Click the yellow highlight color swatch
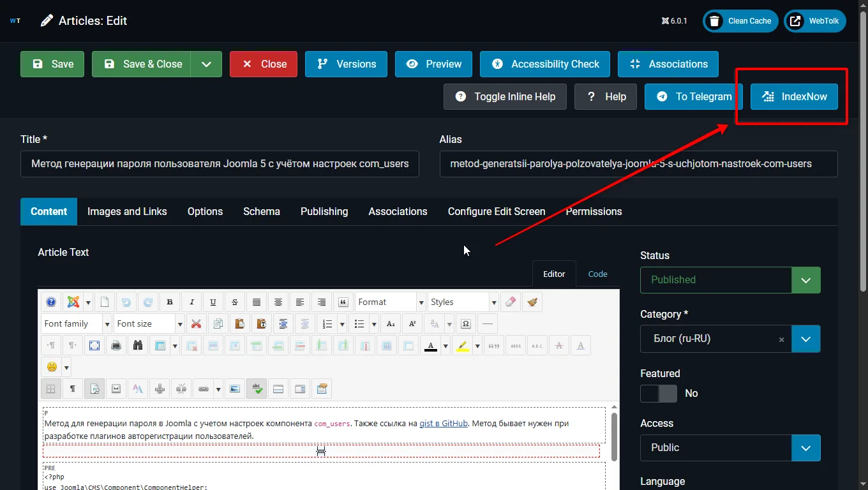 tap(463, 346)
